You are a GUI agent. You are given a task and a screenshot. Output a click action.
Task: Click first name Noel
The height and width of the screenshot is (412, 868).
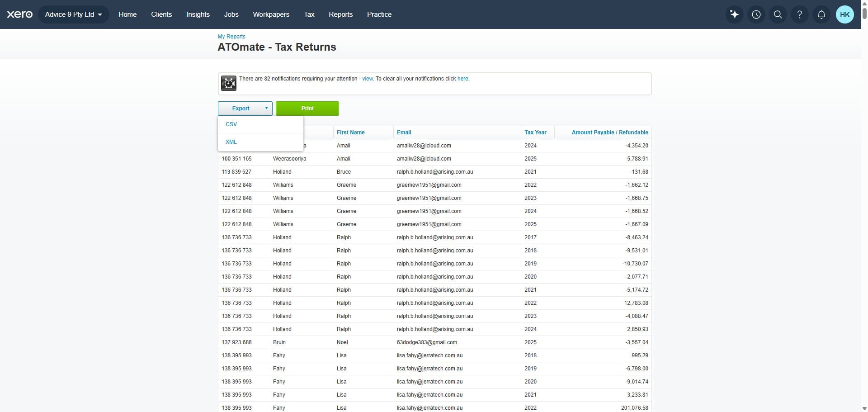pyautogui.click(x=342, y=342)
